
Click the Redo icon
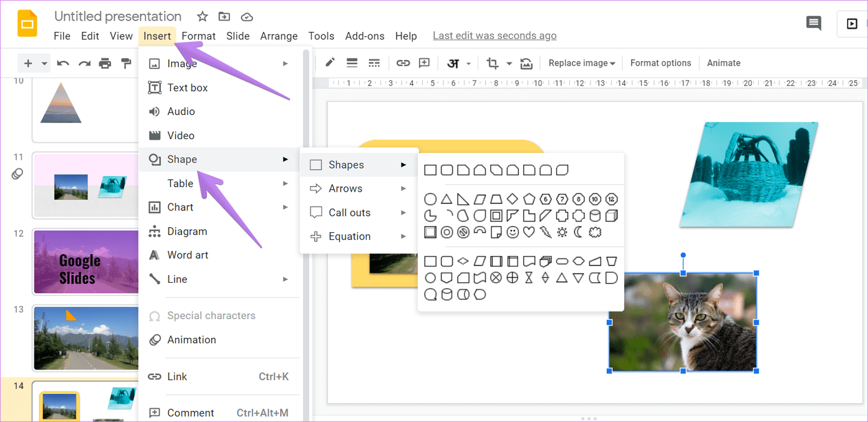pos(84,62)
